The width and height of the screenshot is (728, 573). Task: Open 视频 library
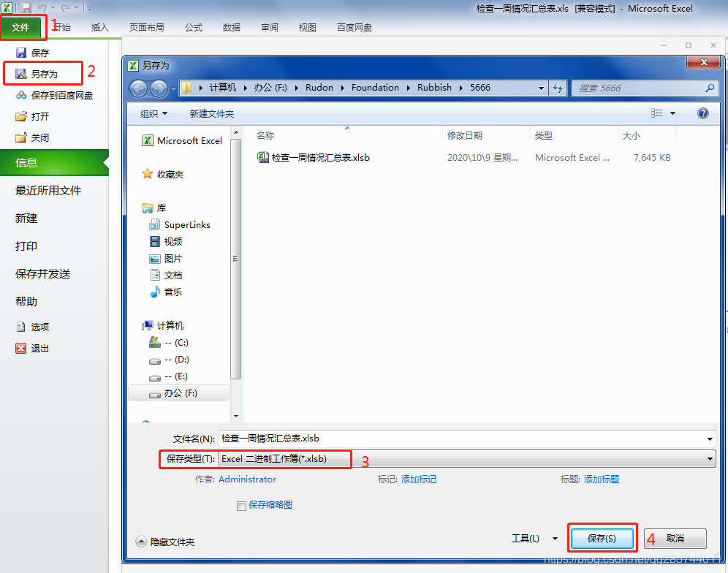166,241
